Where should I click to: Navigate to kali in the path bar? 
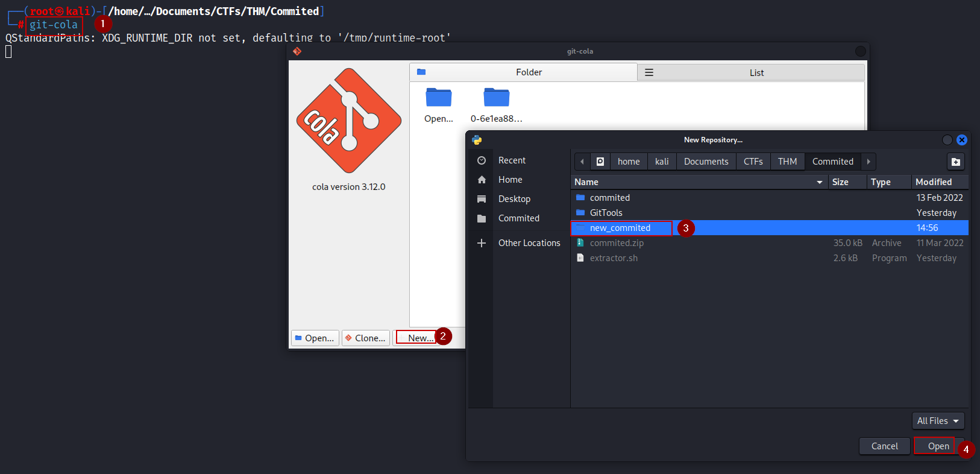(662, 162)
